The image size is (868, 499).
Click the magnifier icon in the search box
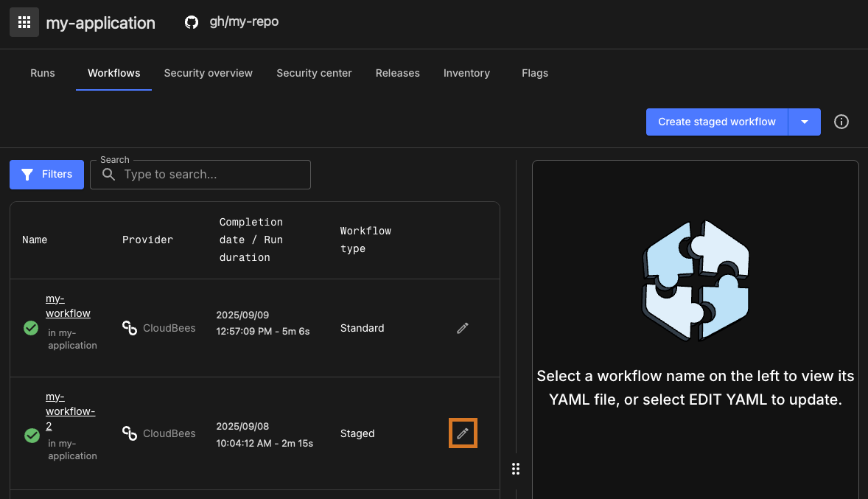coord(108,175)
